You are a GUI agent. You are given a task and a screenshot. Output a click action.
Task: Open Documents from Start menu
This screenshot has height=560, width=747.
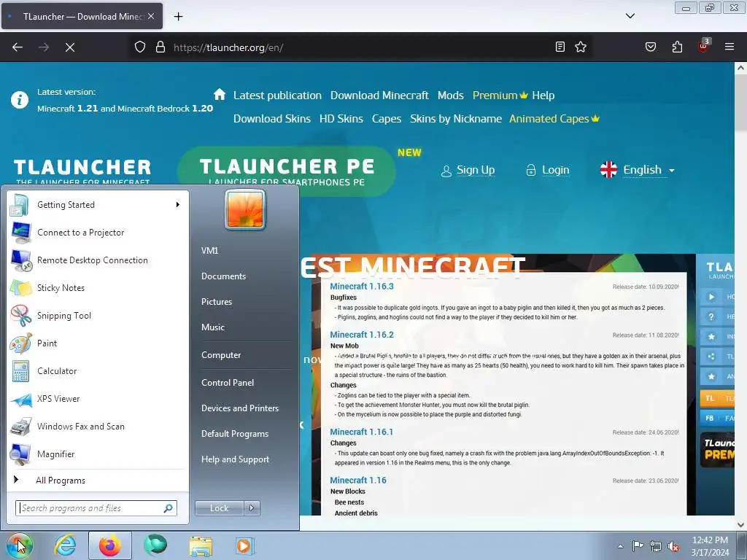[x=223, y=276]
